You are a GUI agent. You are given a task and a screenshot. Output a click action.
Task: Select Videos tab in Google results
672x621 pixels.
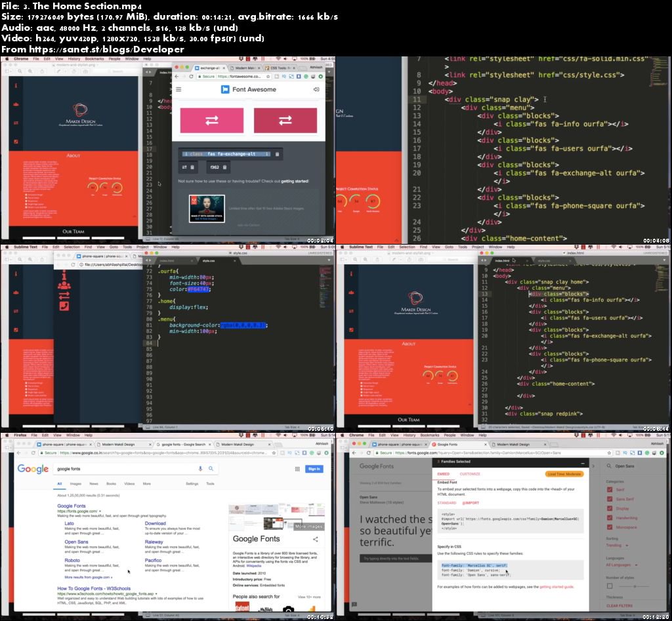(x=129, y=483)
